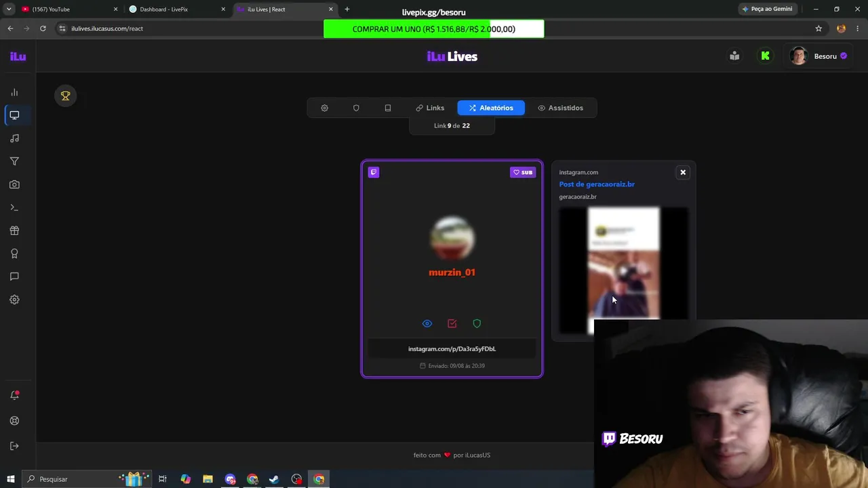The height and width of the screenshot is (488, 868).
Task: Open File Explorer from the taskbar
Action: pyautogui.click(x=208, y=479)
